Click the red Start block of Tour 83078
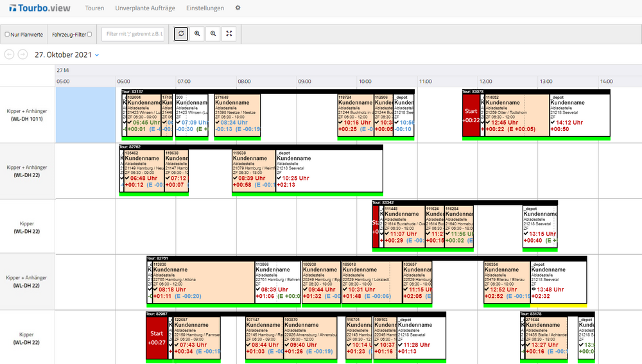 tap(471, 116)
